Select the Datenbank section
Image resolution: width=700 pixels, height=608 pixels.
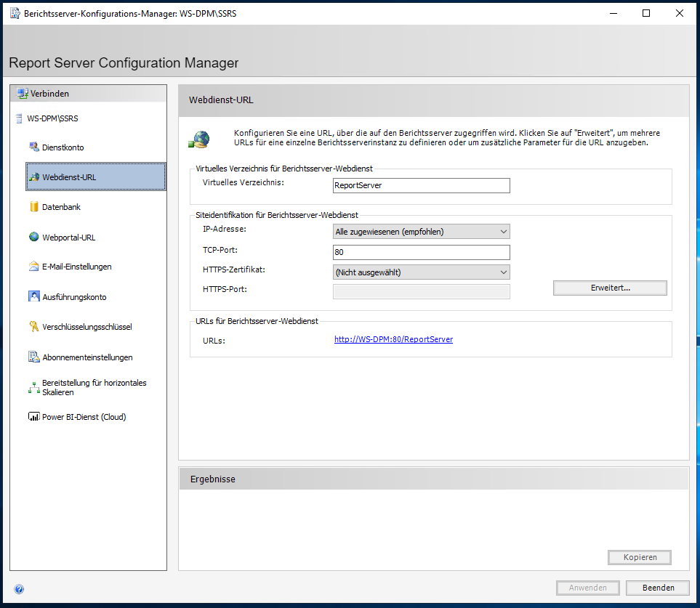pos(61,207)
